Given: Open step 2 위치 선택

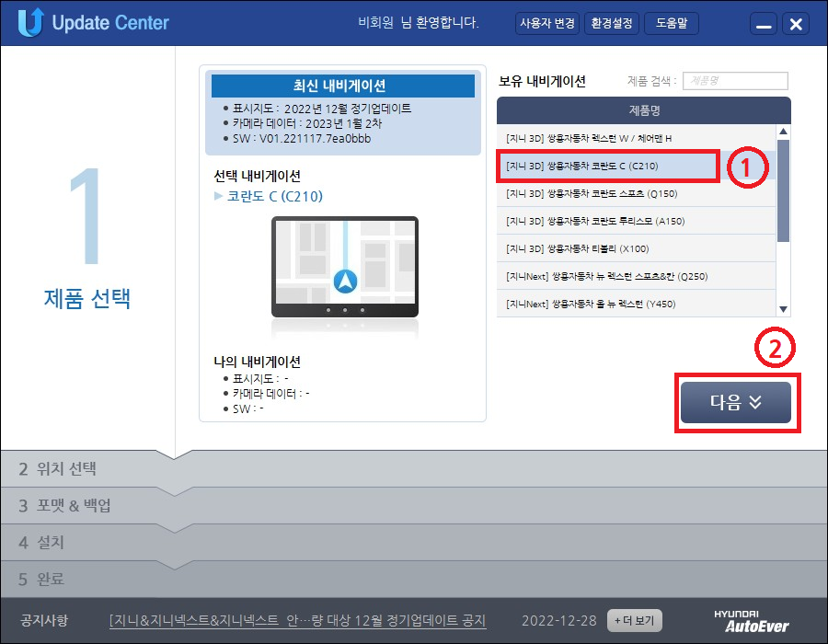Looking at the screenshot, I should [x=414, y=469].
